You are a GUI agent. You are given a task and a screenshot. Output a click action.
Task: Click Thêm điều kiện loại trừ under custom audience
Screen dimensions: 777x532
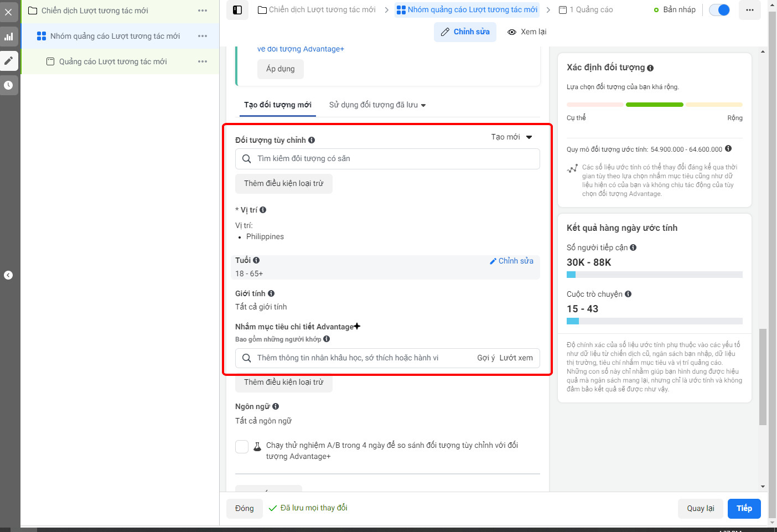pyautogui.click(x=284, y=183)
